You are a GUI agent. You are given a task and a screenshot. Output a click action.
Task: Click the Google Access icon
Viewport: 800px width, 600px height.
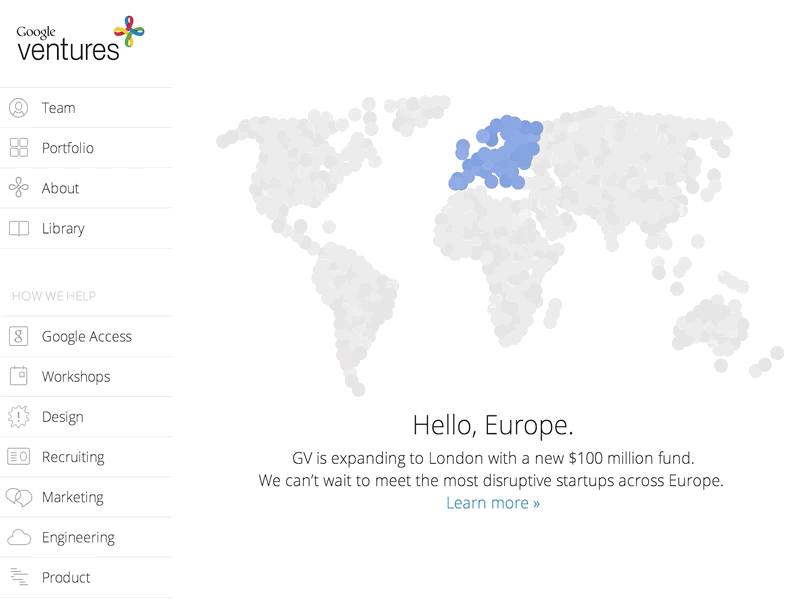[18, 337]
